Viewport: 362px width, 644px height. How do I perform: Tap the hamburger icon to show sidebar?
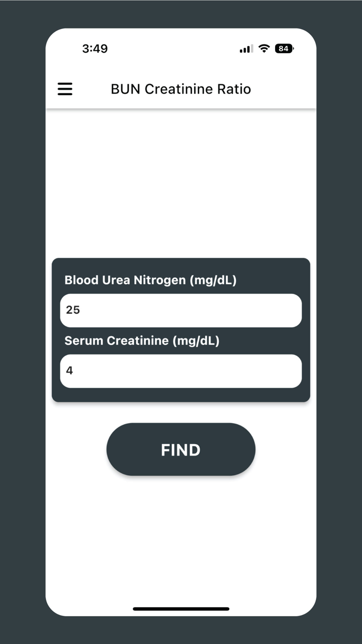[x=65, y=89]
